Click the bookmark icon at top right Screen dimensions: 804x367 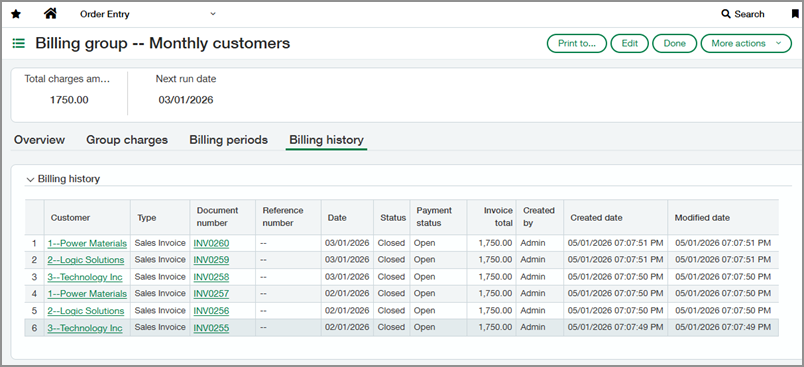pyautogui.click(x=795, y=14)
